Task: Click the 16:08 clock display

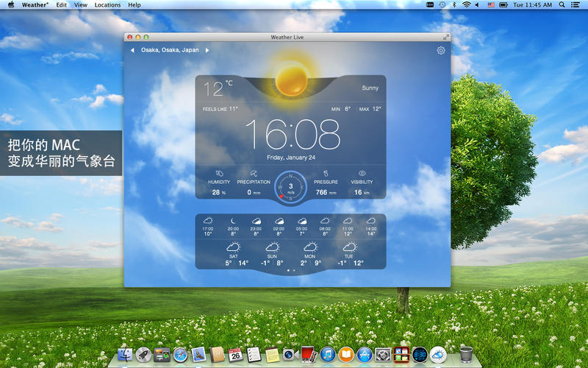Action: [x=293, y=135]
